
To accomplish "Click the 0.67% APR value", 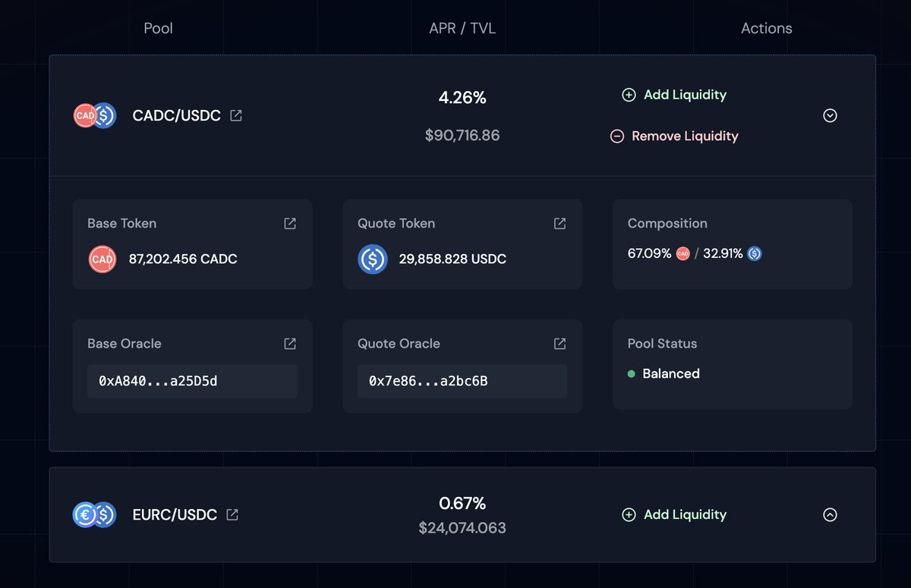I will 462,503.
